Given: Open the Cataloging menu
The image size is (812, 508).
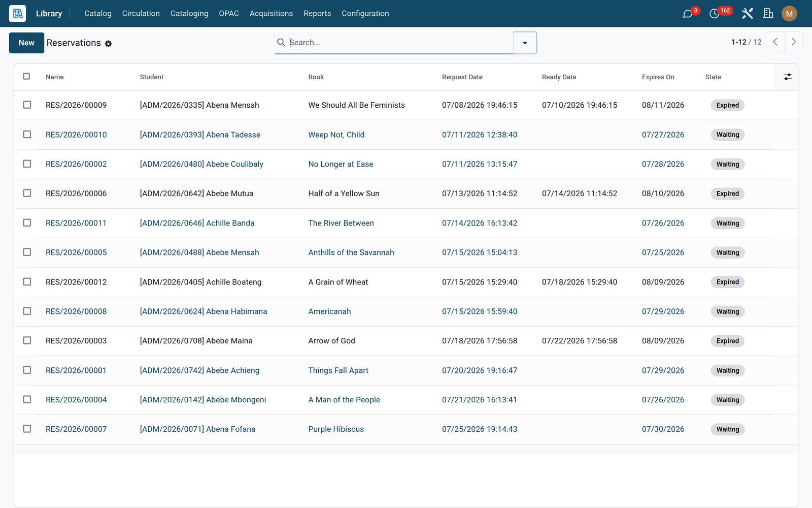Looking at the screenshot, I should [189, 14].
